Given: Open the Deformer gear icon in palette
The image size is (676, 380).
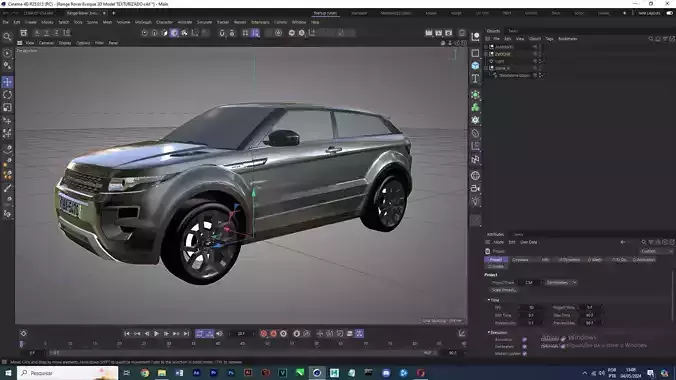Looking at the screenshot, I should 475,120.
